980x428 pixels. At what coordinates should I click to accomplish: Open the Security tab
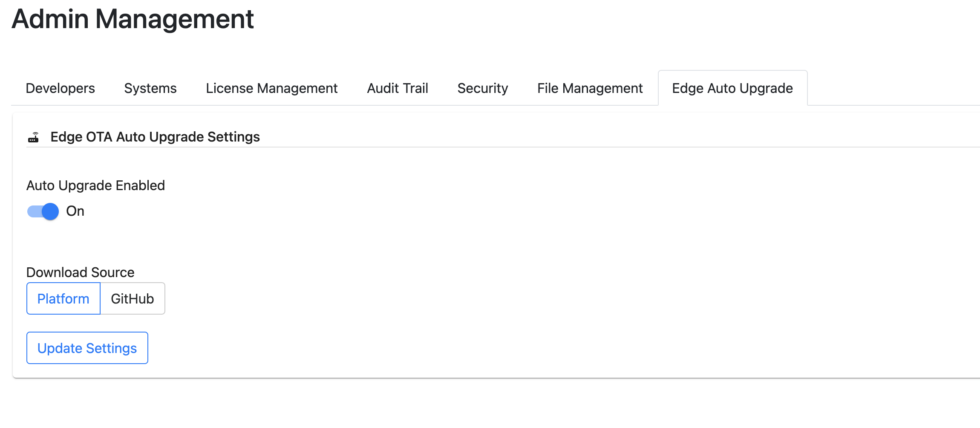(483, 88)
